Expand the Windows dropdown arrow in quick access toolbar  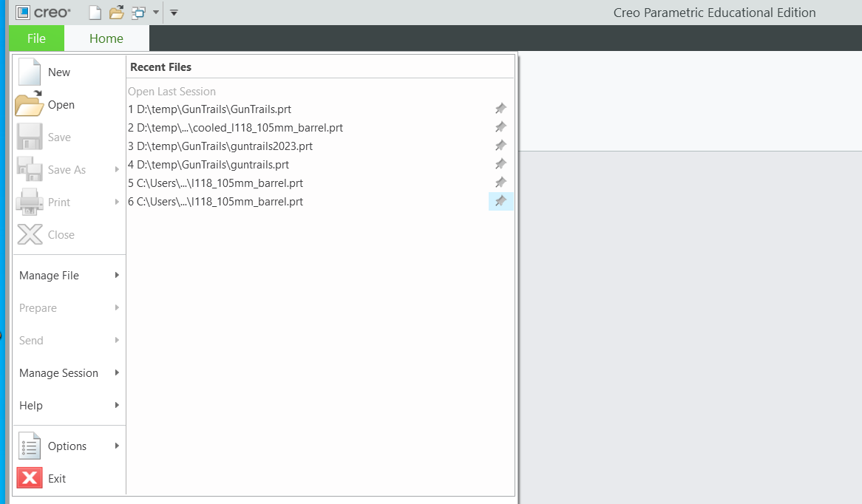pyautogui.click(x=156, y=13)
